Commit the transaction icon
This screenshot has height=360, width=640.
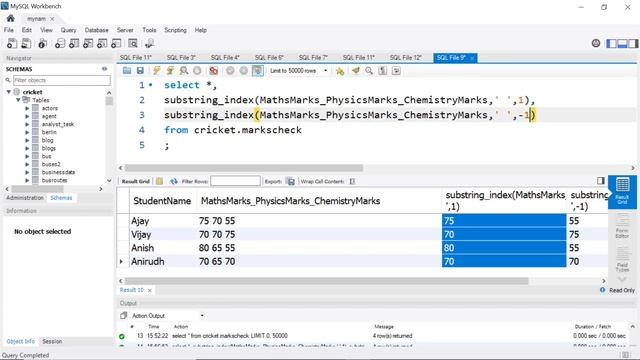pos(230,71)
